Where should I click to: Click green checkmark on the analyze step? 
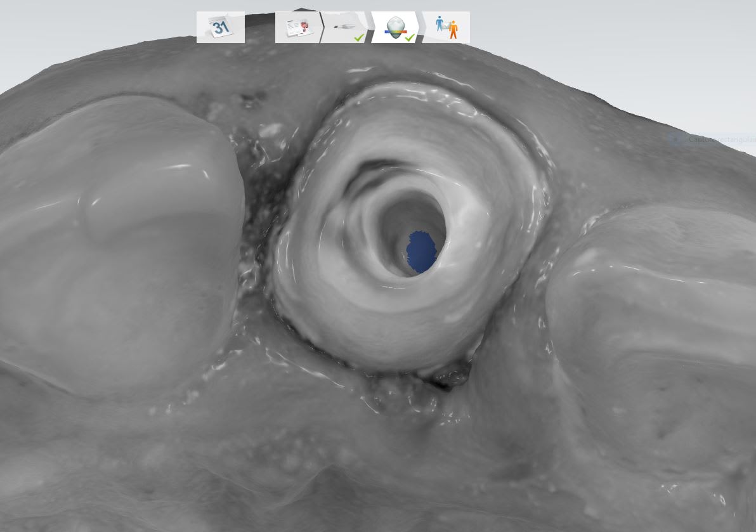(x=410, y=38)
